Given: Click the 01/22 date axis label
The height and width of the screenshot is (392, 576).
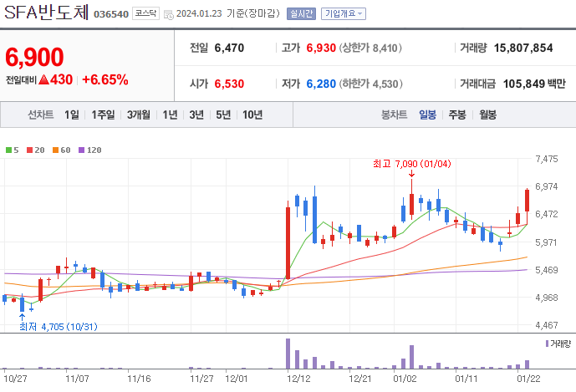Looking at the screenshot, I should [x=528, y=379].
